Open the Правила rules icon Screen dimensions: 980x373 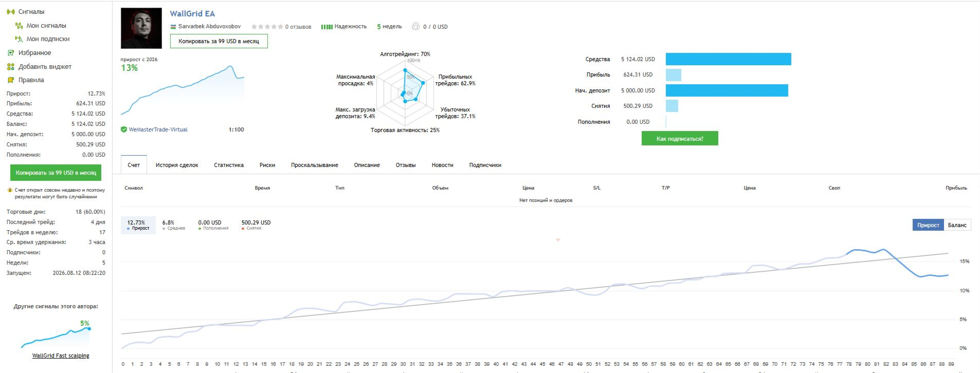10,80
